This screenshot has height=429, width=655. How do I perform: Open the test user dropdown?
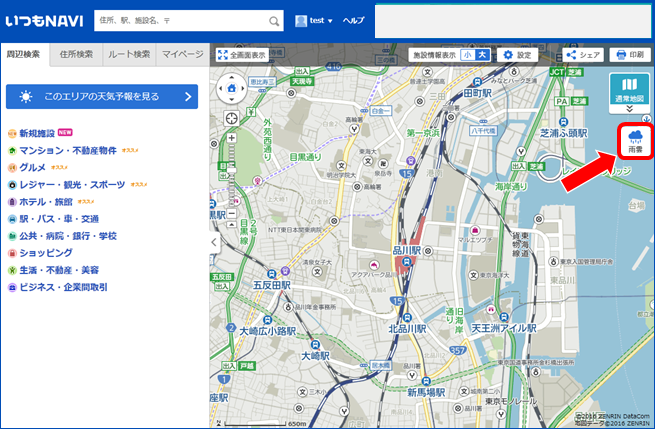tap(313, 20)
